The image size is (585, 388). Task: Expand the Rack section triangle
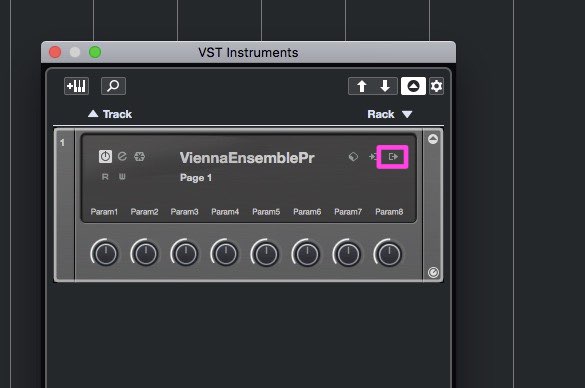pos(407,114)
